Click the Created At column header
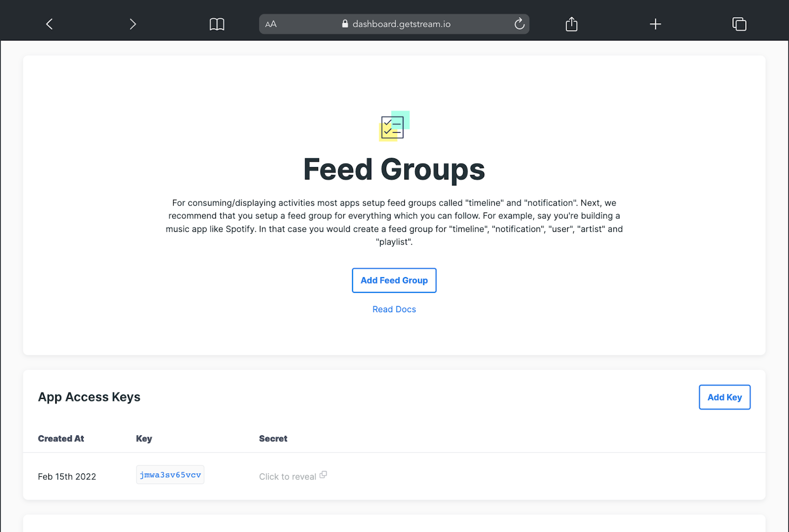 (x=61, y=438)
